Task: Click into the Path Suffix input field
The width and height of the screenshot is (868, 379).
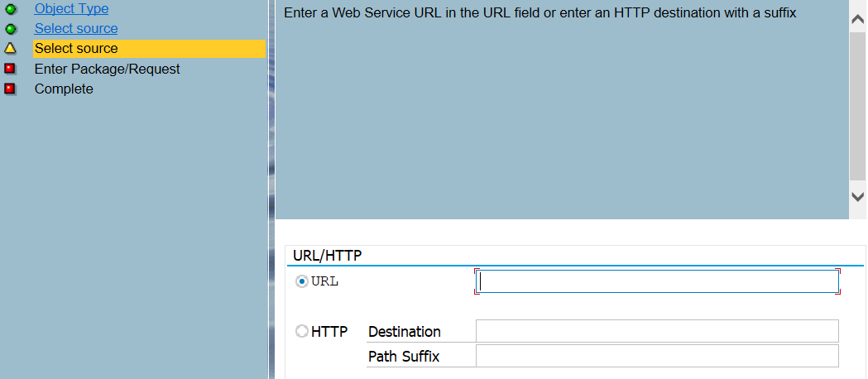Action: (x=657, y=356)
